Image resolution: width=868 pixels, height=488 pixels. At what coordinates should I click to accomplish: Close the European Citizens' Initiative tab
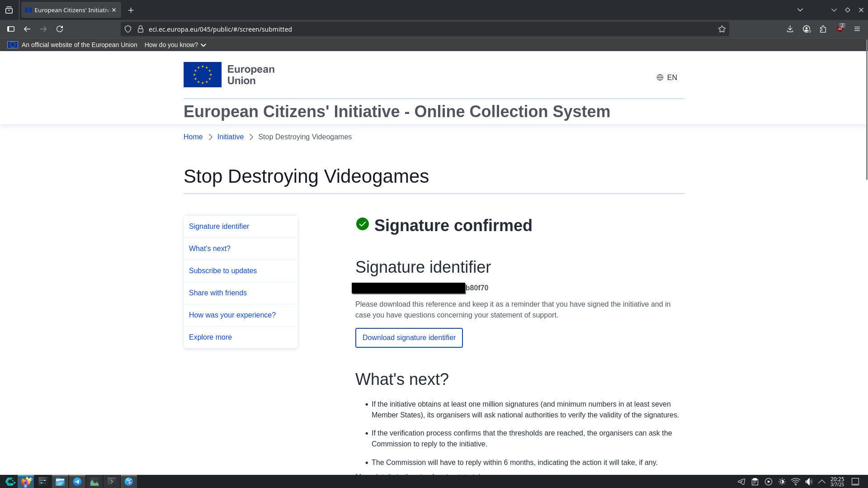point(114,10)
